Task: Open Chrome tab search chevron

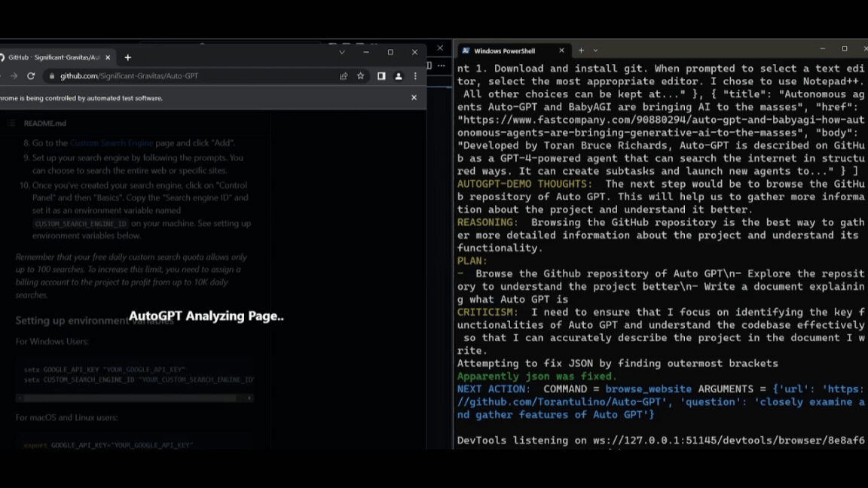Action: pos(341,52)
